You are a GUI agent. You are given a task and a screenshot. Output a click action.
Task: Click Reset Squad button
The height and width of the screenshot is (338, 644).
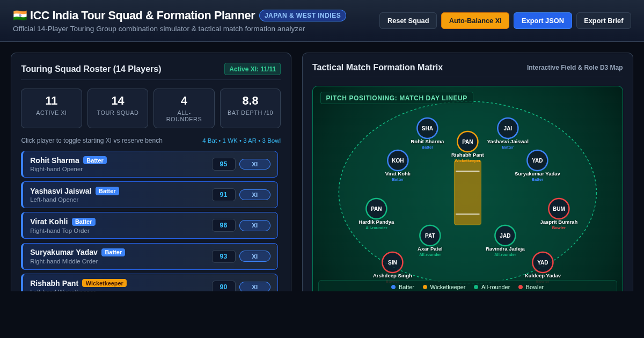click(408, 21)
